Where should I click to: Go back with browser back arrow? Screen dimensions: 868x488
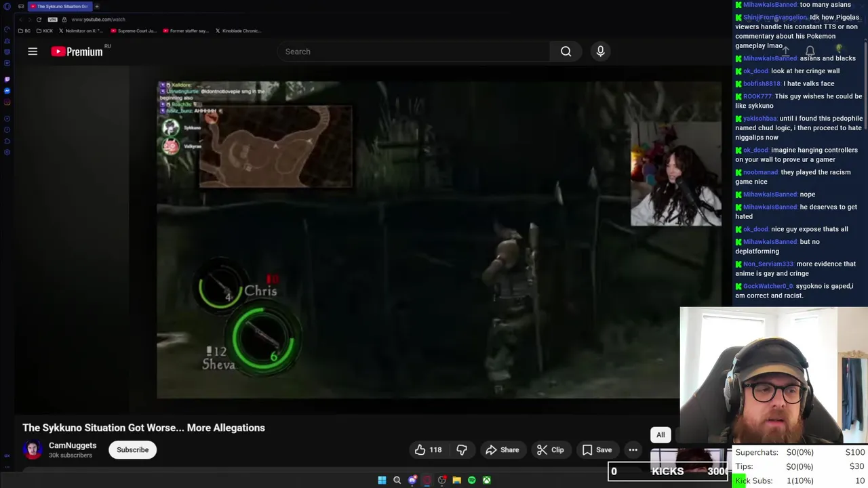click(x=20, y=20)
